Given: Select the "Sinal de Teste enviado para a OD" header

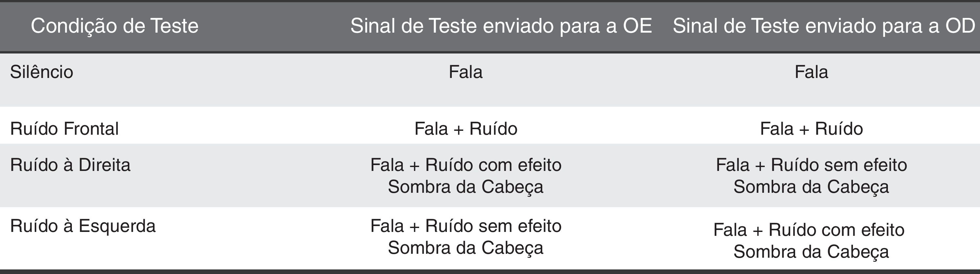Looking at the screenshot, I should tap(824, 26).
